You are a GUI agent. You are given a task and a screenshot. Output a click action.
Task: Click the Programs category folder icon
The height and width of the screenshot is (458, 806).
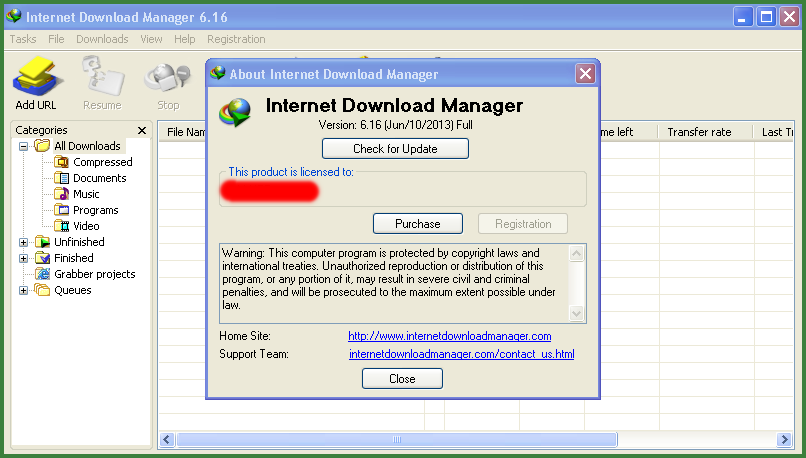tap(61, 210)
